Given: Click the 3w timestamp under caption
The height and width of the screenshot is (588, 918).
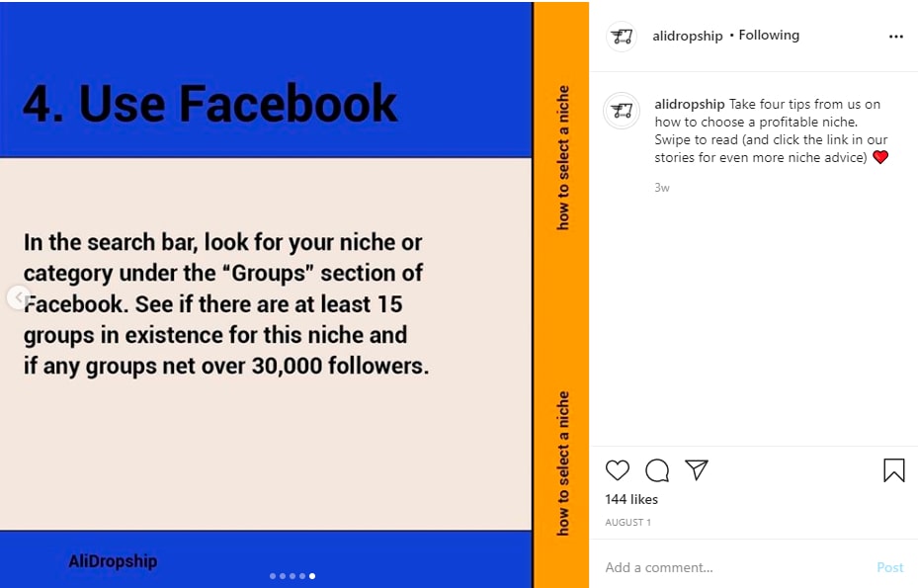Looking at the screenshot, I should 661,187.
